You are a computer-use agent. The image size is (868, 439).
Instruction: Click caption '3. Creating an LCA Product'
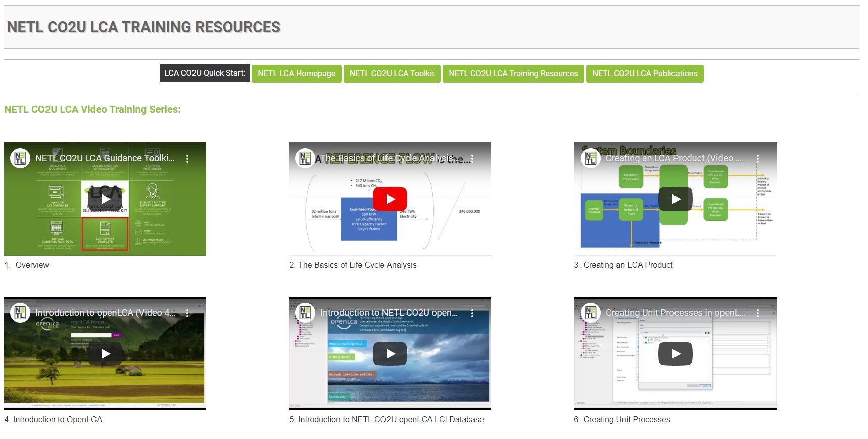623,265
